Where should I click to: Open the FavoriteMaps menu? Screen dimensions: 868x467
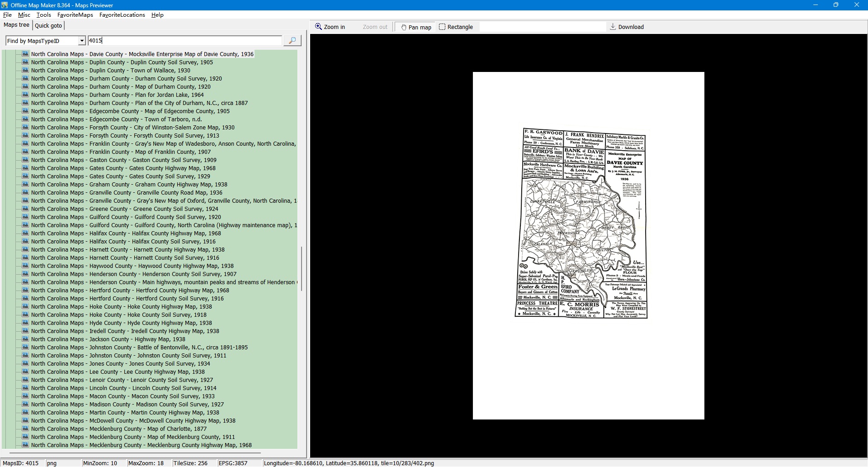75,15
